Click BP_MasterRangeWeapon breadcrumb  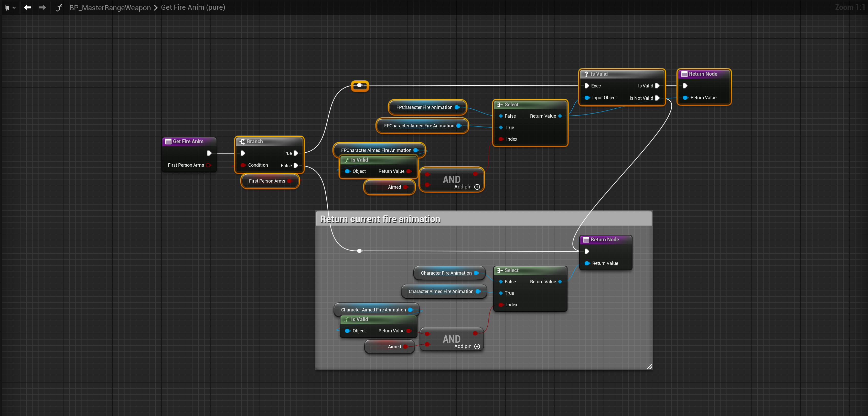pyautogui.click(x=110, y=7)
